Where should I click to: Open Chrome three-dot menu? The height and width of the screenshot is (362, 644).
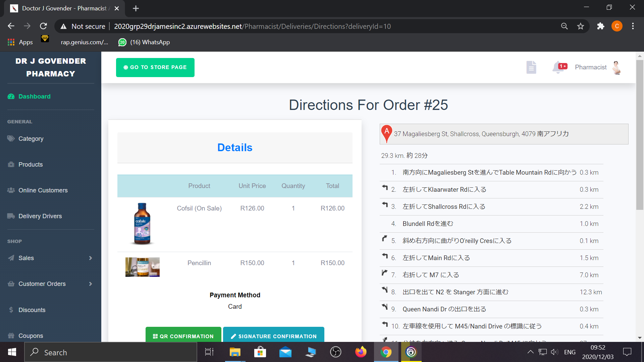pos(633,26)
